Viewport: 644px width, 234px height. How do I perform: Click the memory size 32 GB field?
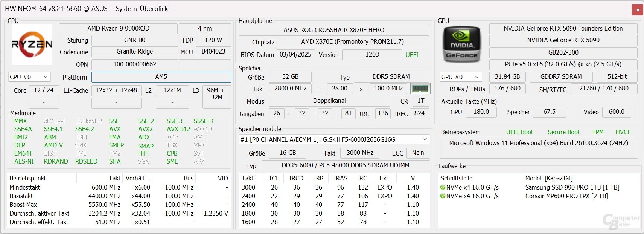290,77
